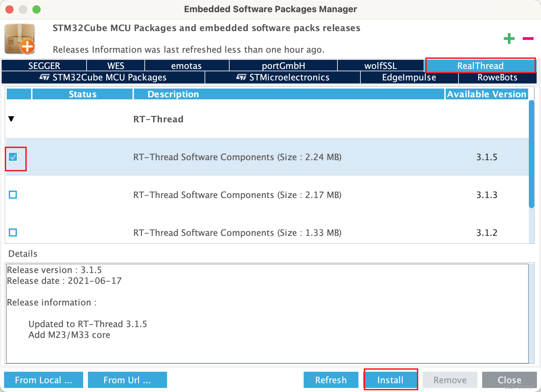Enable the checkbox for RT-Thread version 3.1.2
Screen dimensions: 541x392
[13, 232]
